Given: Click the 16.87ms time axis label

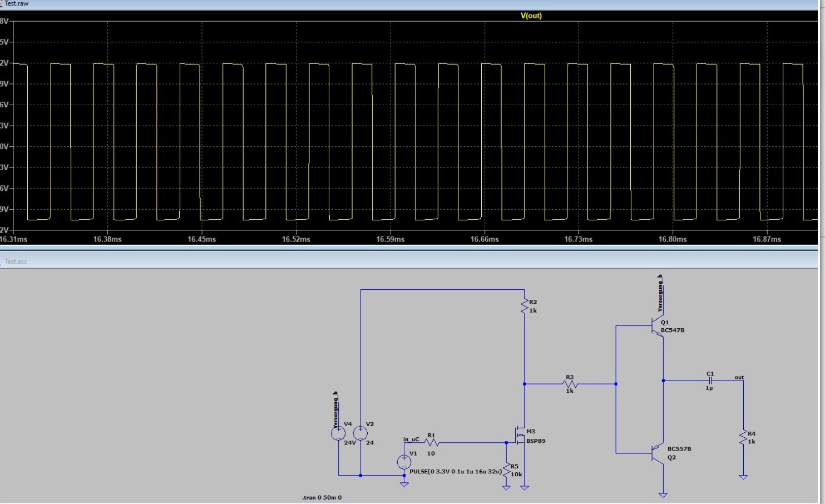Looking at the screenshot, I should pyautogui.click(x=767, y=239).
